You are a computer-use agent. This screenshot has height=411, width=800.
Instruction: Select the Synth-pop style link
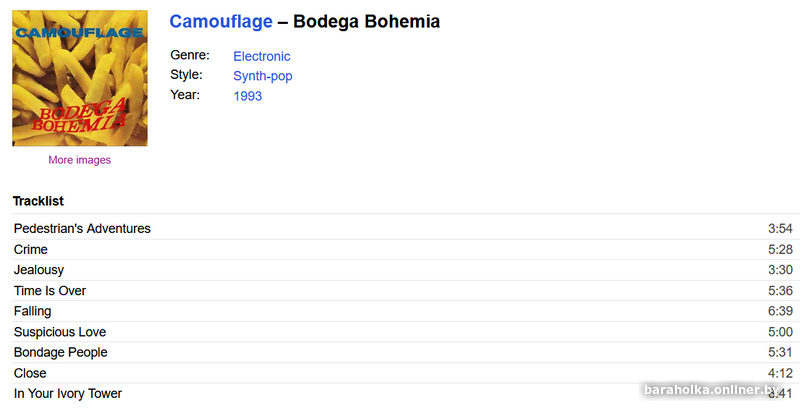(263, 76)
